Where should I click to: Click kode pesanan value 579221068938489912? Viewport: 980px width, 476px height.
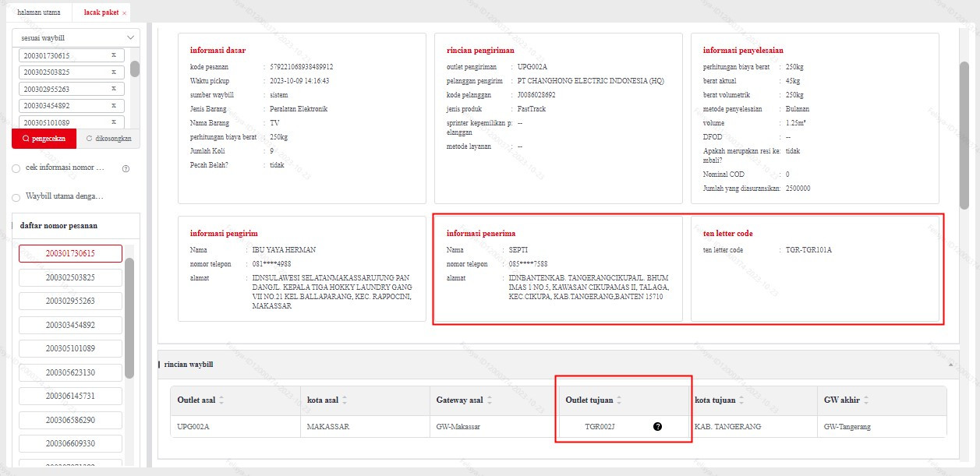[301, 67]
